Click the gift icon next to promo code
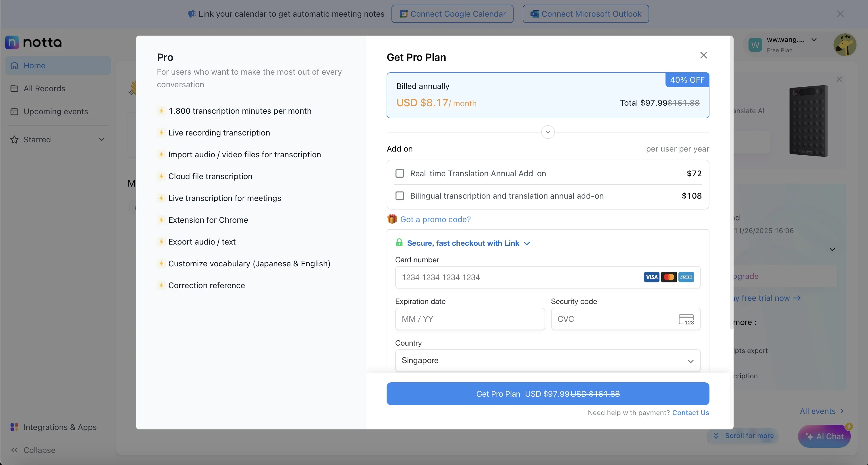Image resolution: width=868 pixels, height=465 pixels. coord(392,219)
